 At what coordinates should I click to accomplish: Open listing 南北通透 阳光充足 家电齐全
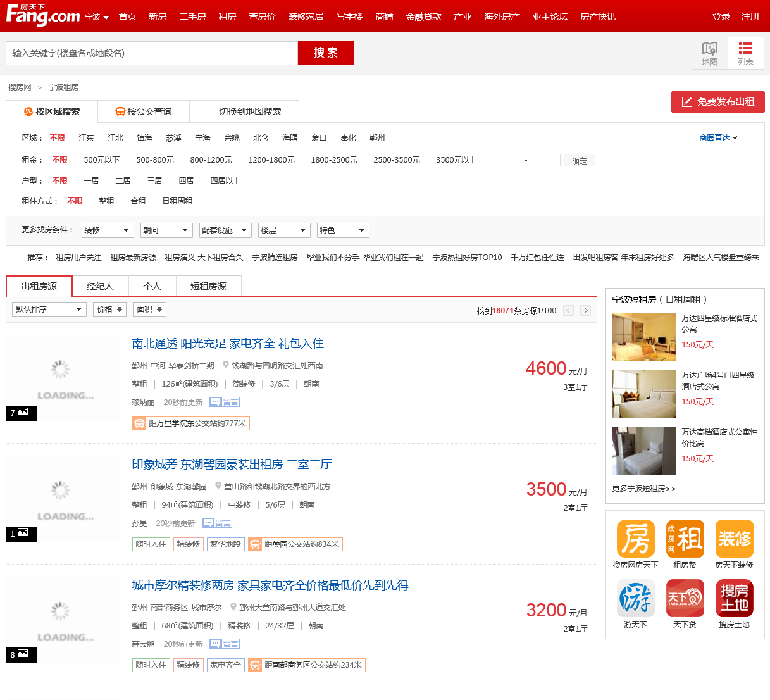228,344
